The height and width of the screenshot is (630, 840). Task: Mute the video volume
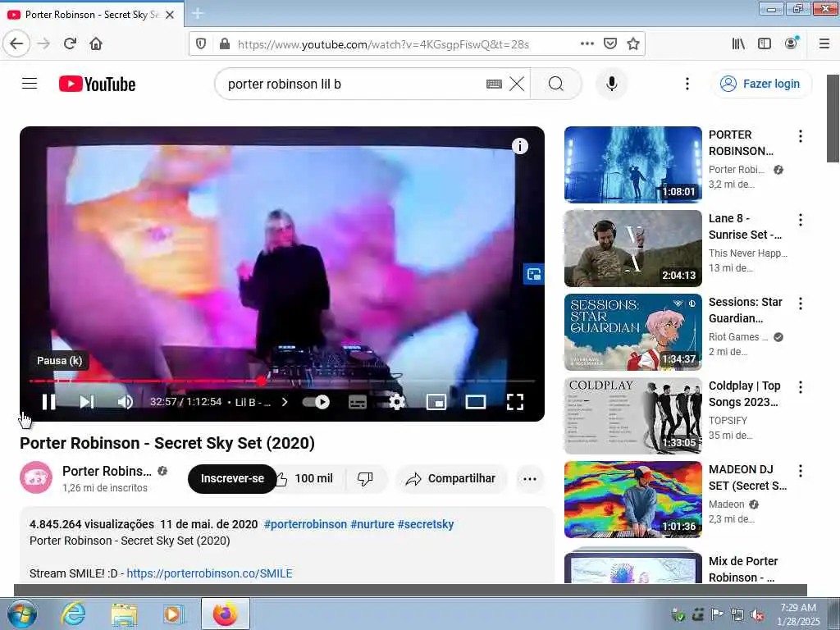(x=125, y=402)
